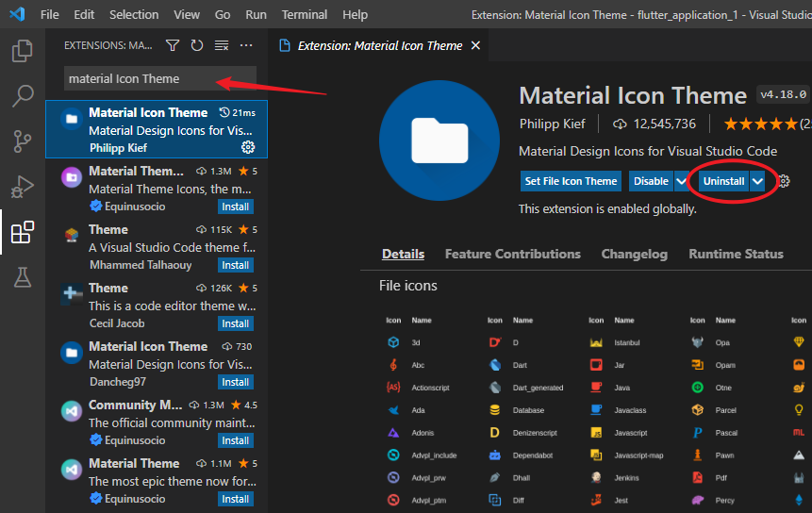Screen dimensions: 812x513
Task: Install Material Theme Icons by Equinusocio
Action: coord(236,207)
